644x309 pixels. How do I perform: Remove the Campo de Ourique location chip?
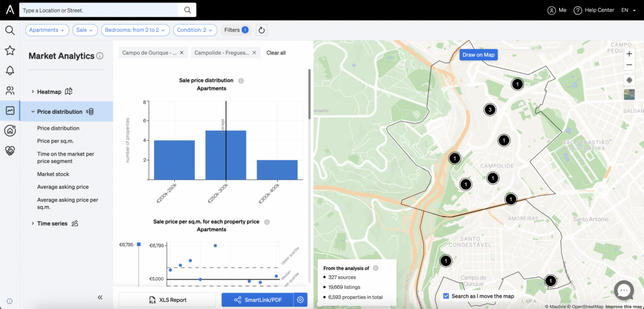tap(182, 53)
